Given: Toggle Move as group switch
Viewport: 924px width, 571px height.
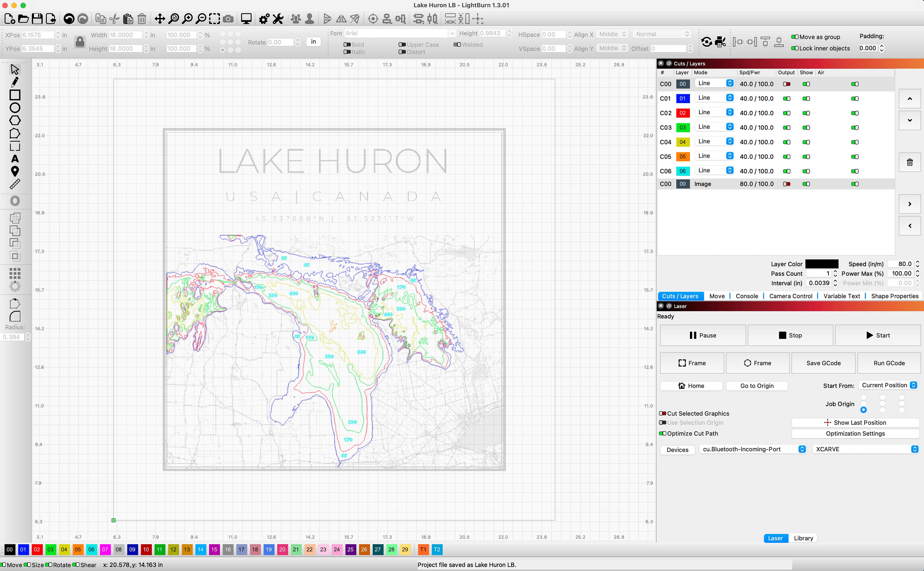Looking at the screenshot, I should pos(795,37).
